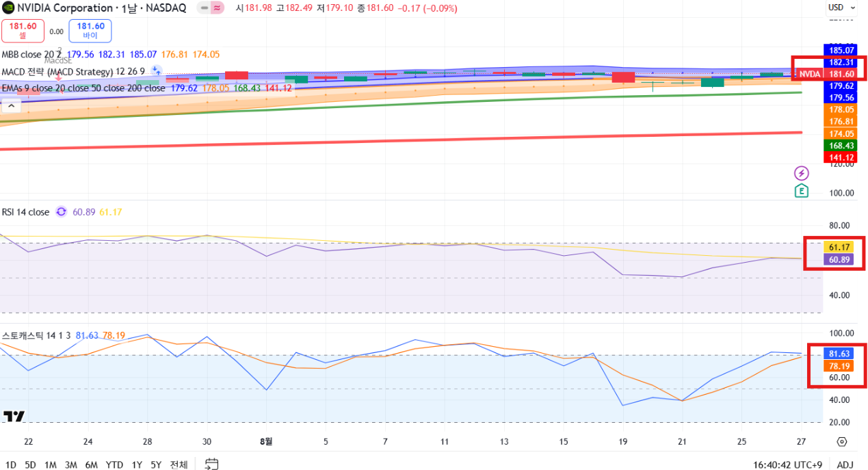This screenshot has width=868, height=470.
Task: Click the red Sell 181.60 button
Action: [x=23, y=30]
